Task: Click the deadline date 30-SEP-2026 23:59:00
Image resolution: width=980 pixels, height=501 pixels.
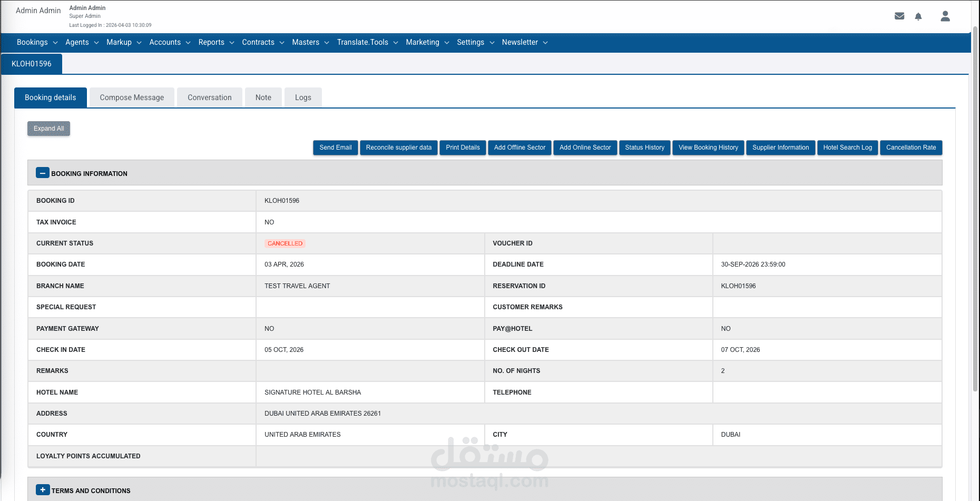Action: 753,264
